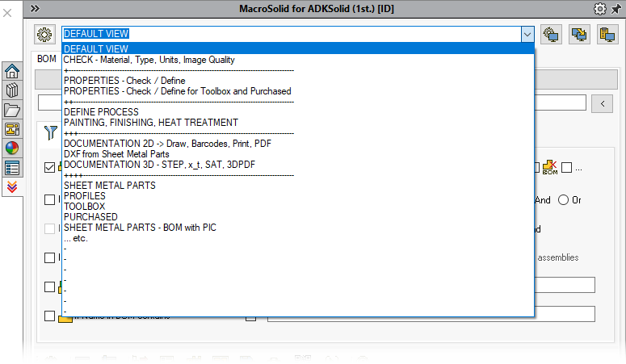
Task: Click the gear-with-monitor view icon
Action: [552, 35]
